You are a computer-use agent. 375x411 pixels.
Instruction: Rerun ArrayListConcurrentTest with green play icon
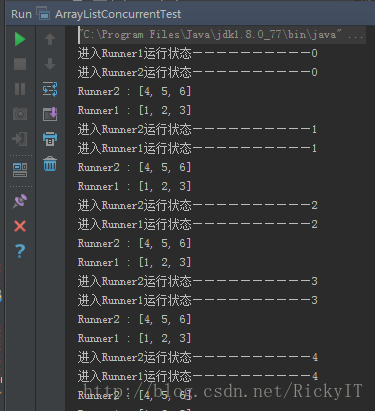pyautogui.click(x=20, y=39)
